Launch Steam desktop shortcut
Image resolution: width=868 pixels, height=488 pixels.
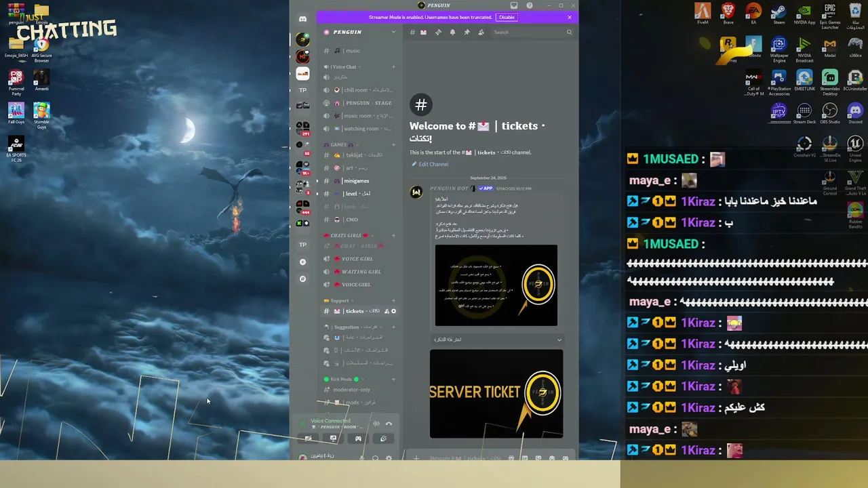[x=779, y=14]
